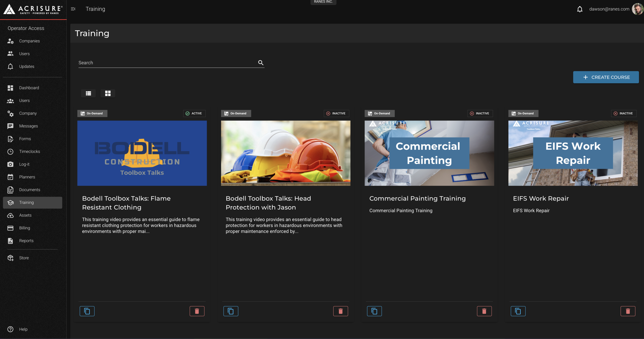The image size is (644, 339).
Task: Click the Acrisure logo
Action: coord(33,9)
